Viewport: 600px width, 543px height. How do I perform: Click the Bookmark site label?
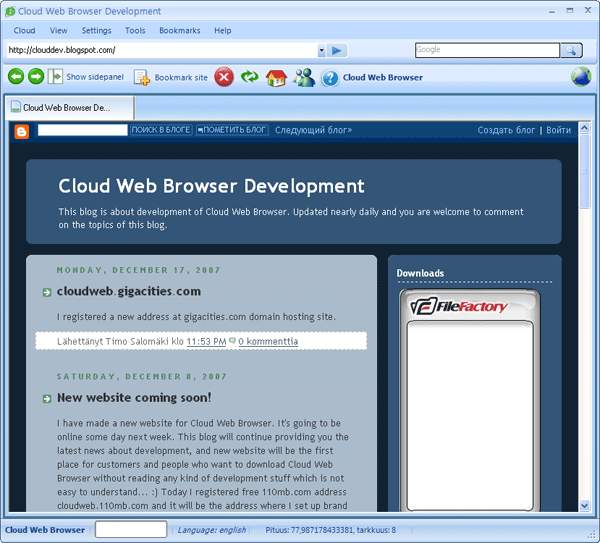coord(181,78)
